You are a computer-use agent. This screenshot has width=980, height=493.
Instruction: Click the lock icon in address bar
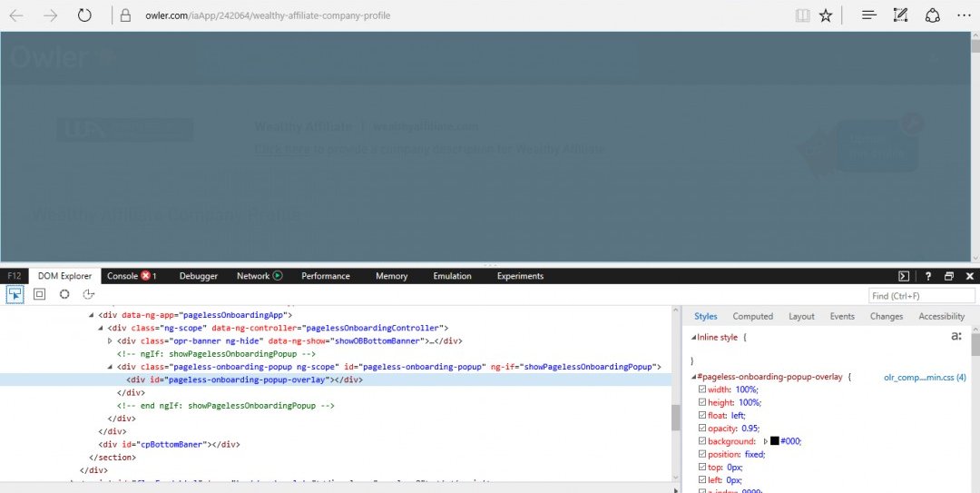(125, 15)
